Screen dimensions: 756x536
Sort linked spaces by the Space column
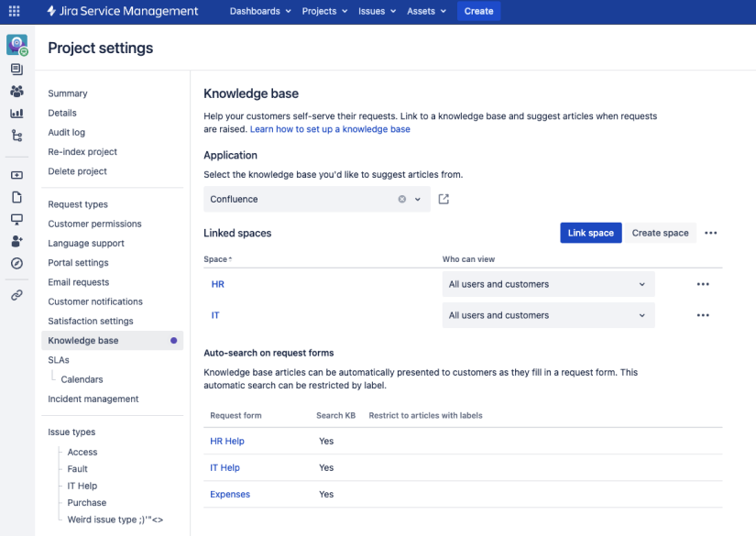tap(217, 259)
